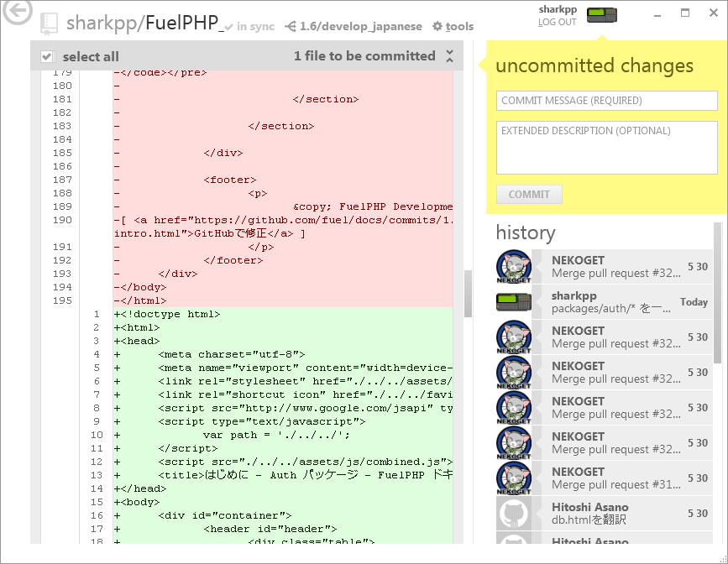
Task: Click sharkpp pager avatar in history list
Action: (x=514, y=302)
